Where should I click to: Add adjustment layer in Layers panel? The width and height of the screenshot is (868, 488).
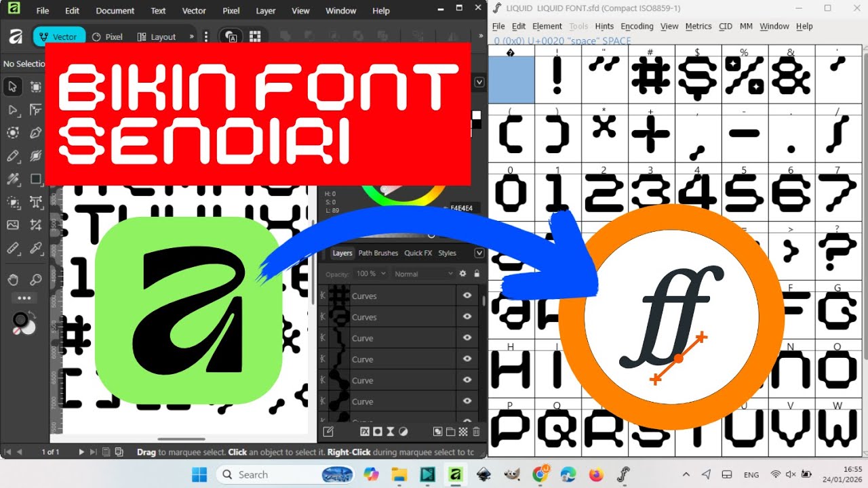click(403, 432)
